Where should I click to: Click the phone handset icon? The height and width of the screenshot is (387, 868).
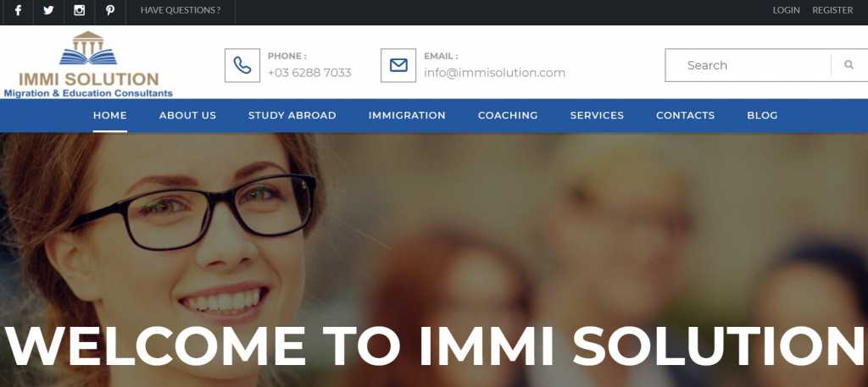[242, 65]
